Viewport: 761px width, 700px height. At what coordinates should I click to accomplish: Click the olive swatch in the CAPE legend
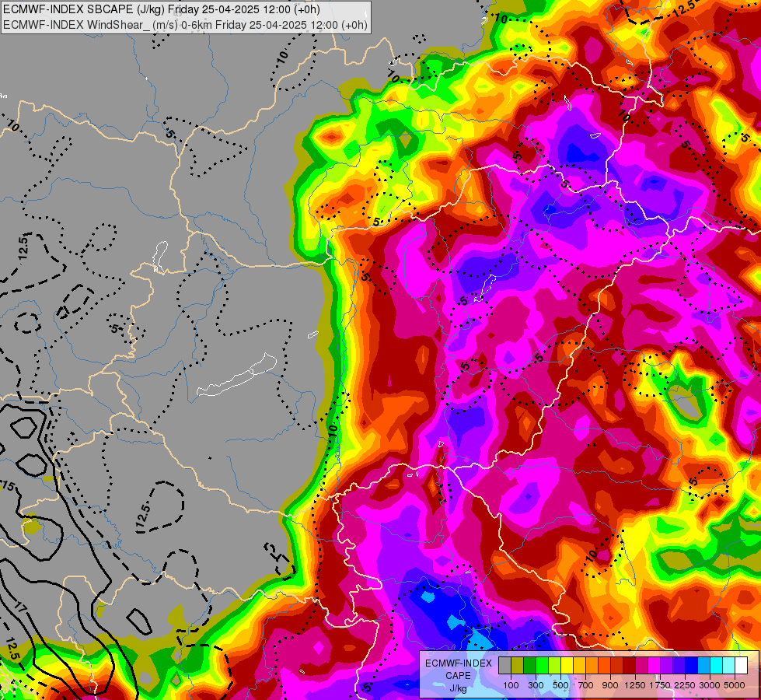click(x=518, y=665)
